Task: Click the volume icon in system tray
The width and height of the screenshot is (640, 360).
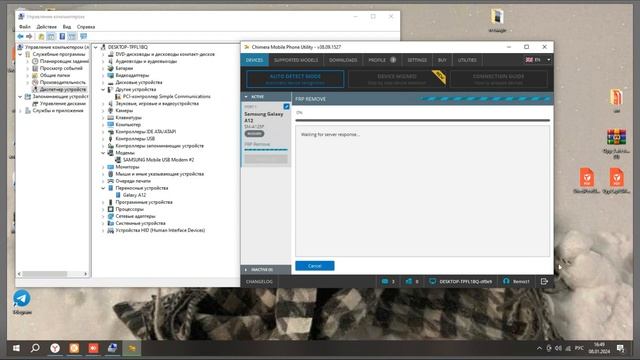Action: coord(558,348)
